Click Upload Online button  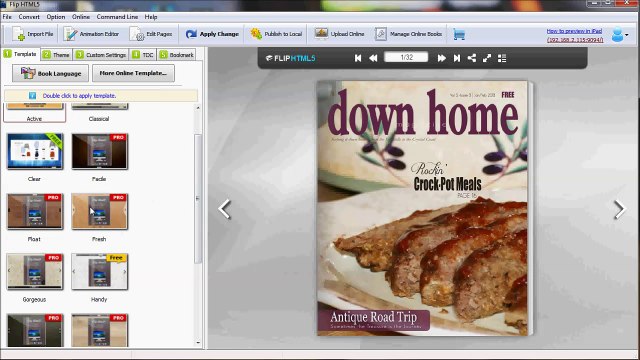point(339,34)
